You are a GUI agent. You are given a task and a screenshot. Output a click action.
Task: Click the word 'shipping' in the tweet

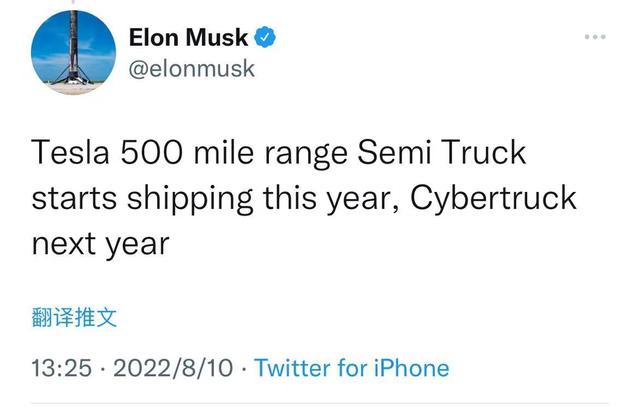pos(190,199)
